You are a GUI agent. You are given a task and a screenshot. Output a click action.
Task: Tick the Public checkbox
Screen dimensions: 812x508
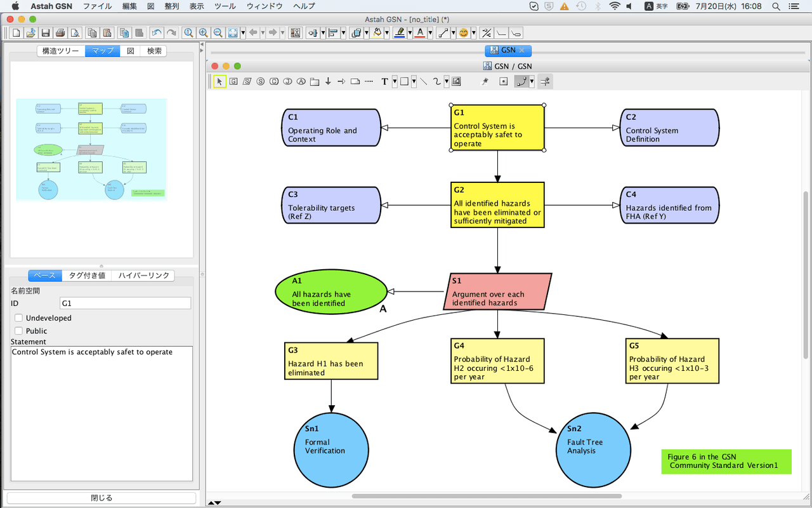coord(18,330)
